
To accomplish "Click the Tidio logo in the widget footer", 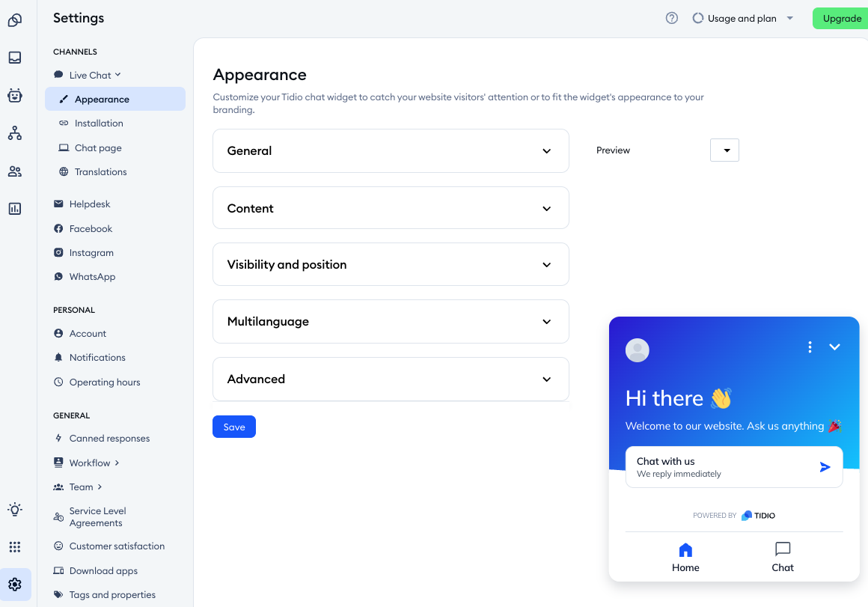I will point(757,515).
